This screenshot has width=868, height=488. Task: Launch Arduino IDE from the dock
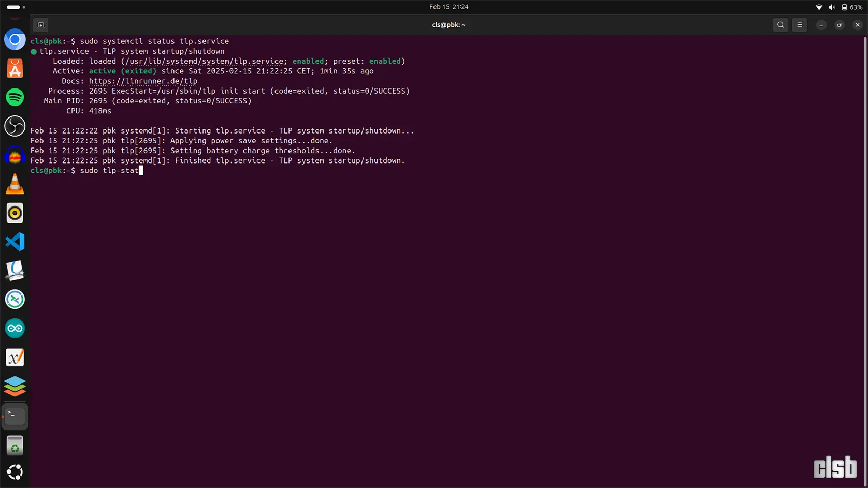(15, 329)
